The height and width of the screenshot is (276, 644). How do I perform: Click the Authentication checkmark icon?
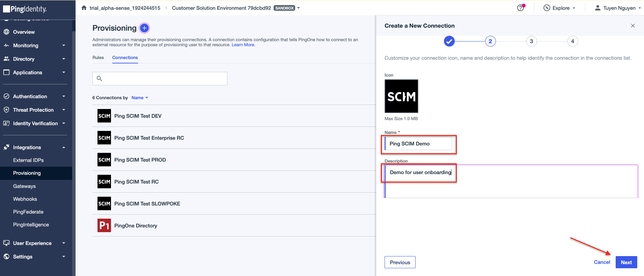tap(6, 96)
